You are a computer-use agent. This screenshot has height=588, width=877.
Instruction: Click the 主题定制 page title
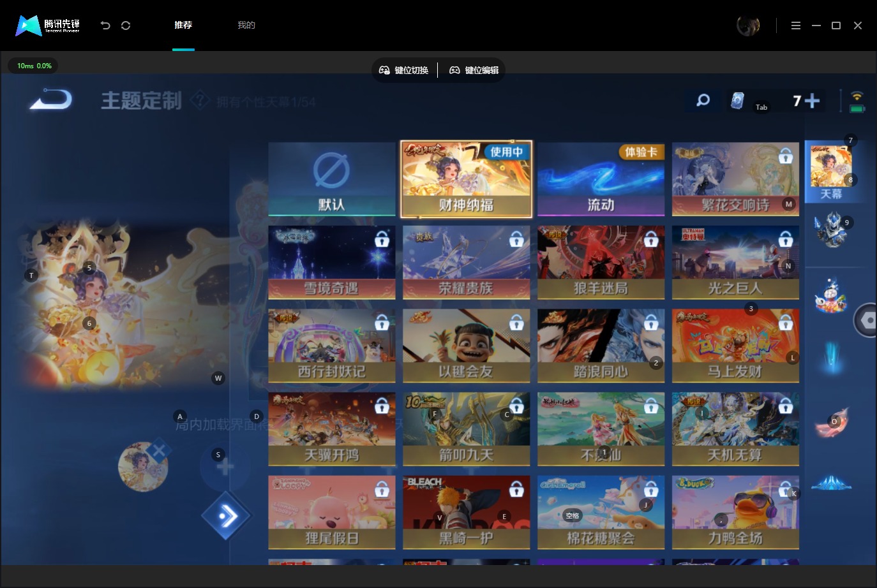pyautogui.click(x=141, y=101)
